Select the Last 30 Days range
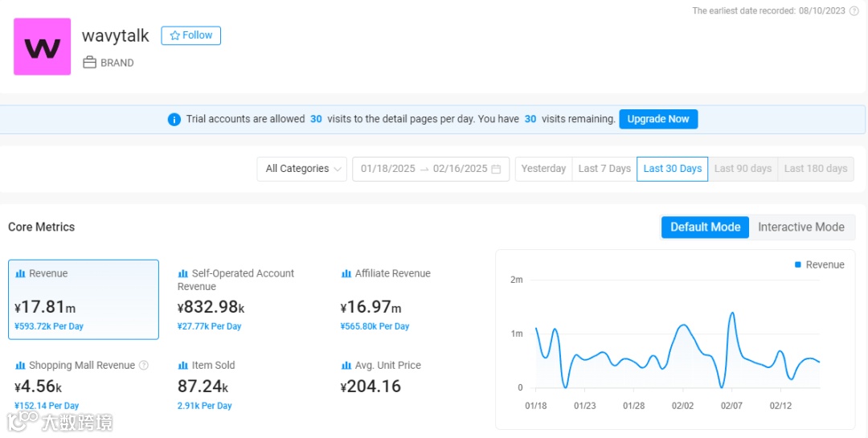 pos(673,169)
